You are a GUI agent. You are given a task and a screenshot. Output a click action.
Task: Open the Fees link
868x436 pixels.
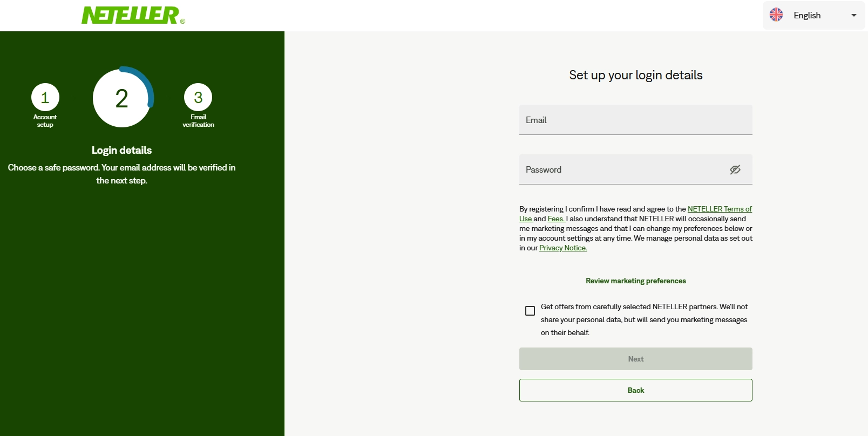[556, 219]
